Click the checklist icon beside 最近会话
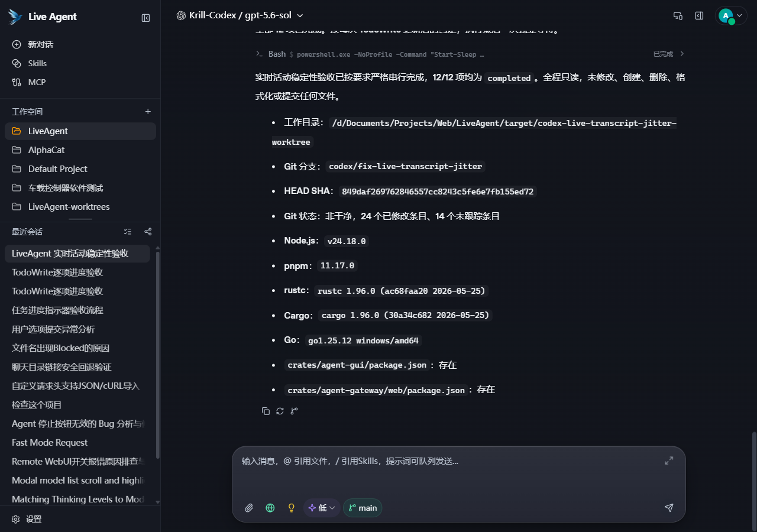757x532 pixels. (x=128, y=232)
